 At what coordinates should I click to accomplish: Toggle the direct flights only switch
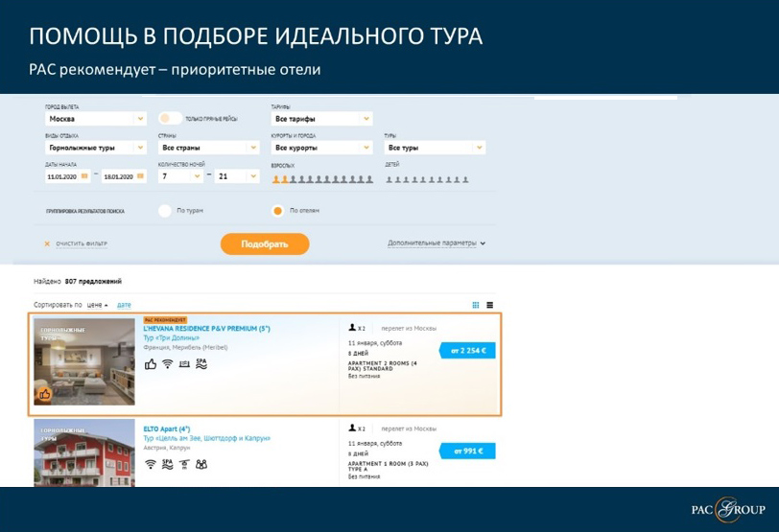pyautogui.click(x=170, y=119)
